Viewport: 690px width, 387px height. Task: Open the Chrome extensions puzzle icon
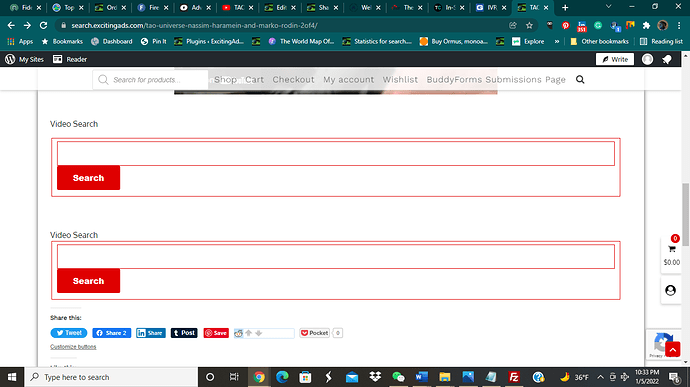pyautogui.click(x=646, y=26)
